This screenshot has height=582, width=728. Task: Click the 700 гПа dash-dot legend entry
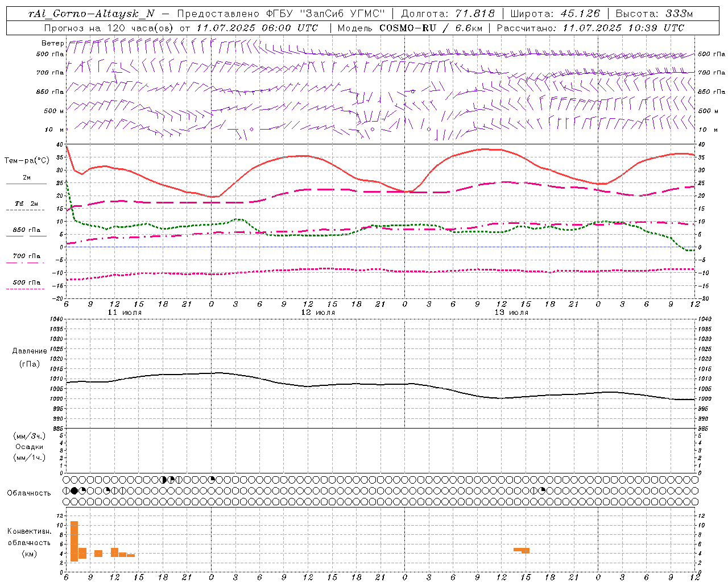(26, 259)
